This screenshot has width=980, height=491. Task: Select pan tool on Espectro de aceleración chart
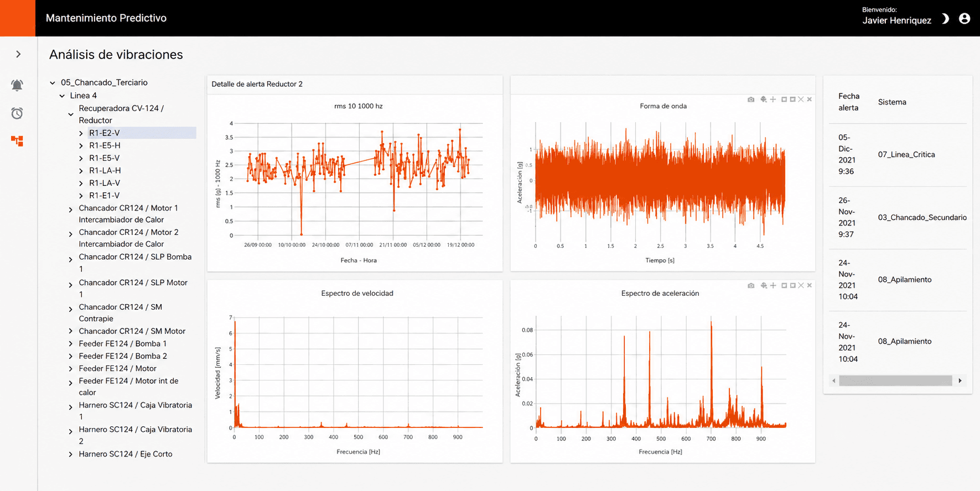coord(773,286)
